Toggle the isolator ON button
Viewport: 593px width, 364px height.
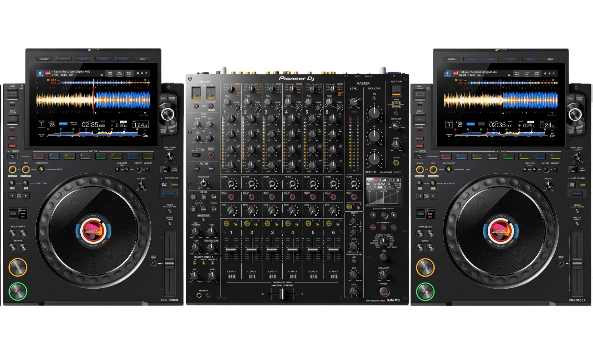pos(374,98)
